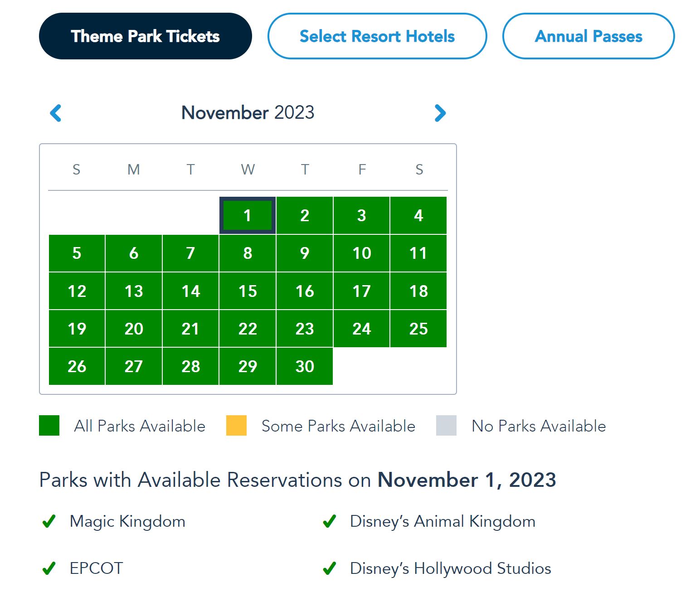Switch to Annual Passes tab
This screenshot has height=597, width=700.
pos(588,36)
